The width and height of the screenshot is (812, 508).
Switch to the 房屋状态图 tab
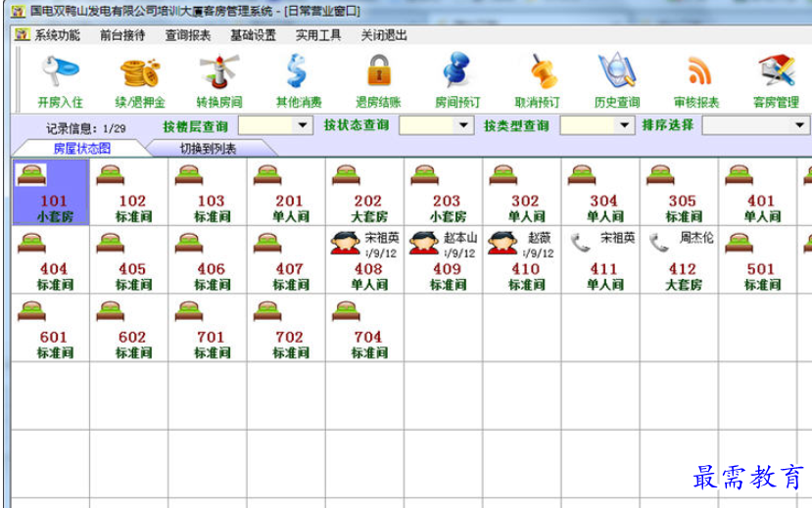coord(82,149)
